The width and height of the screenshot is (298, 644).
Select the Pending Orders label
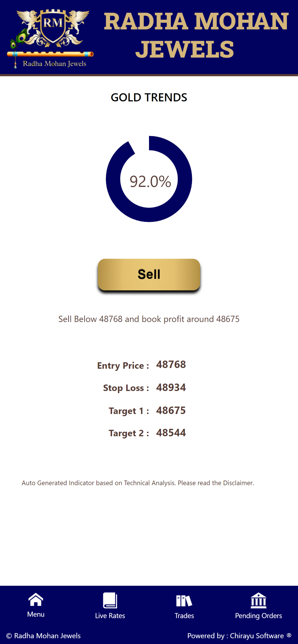(x=258, y=616)
